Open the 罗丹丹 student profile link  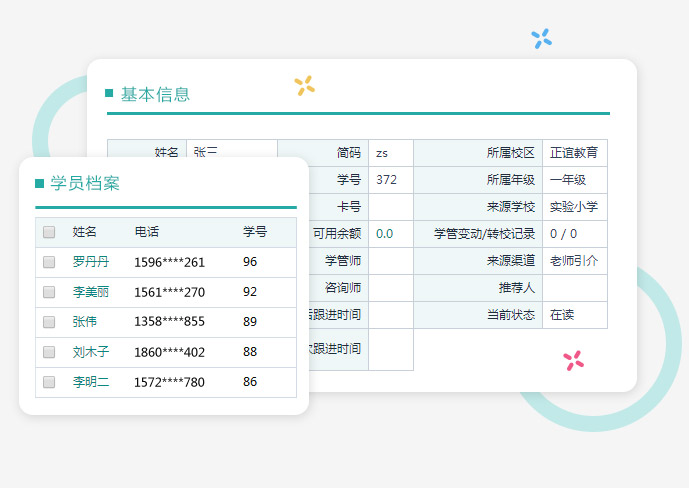(91, 262)
